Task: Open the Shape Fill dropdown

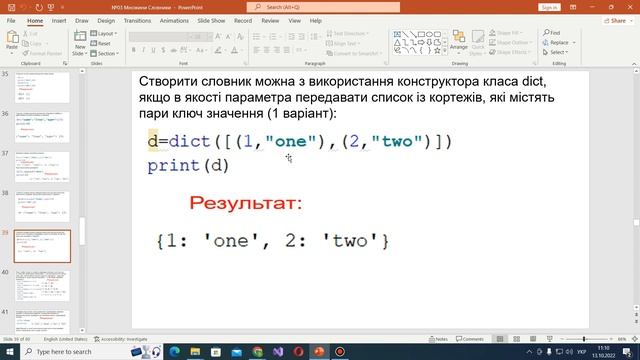Action: [505, 33]
